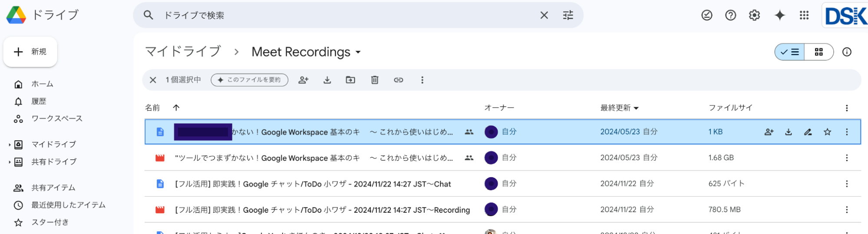Switch to list layout view

click(790, 52)
